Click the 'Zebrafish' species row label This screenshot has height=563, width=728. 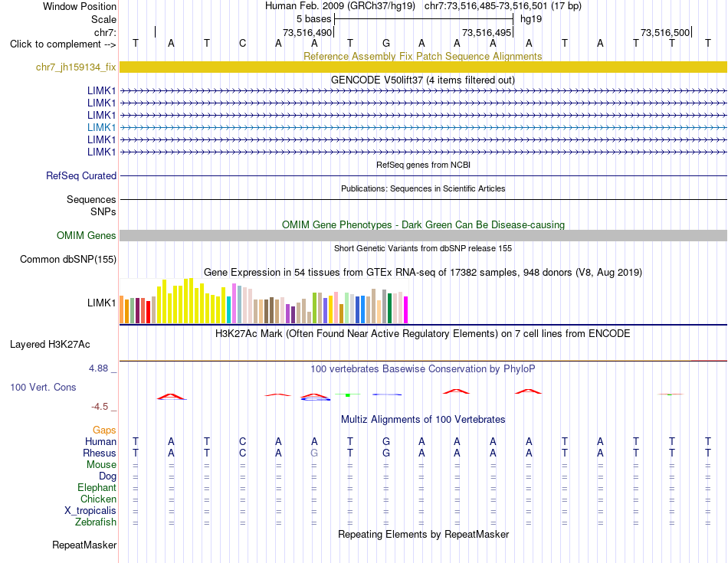tap(96, 522)
